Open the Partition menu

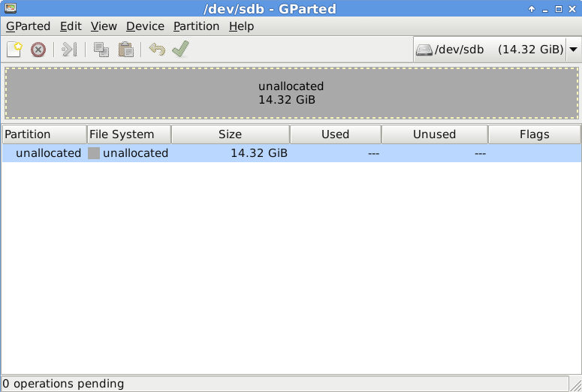click(196, 26)
